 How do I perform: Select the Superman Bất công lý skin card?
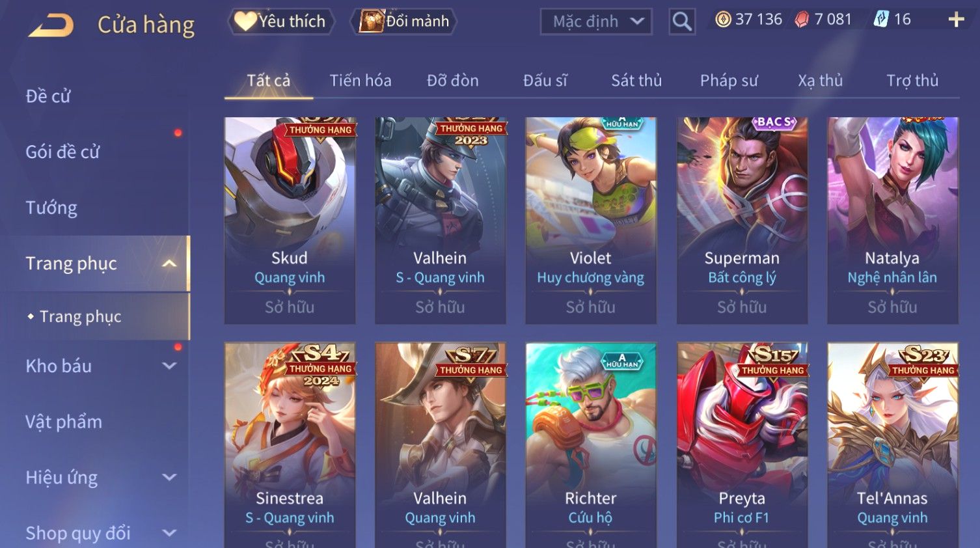coord(742,221)
